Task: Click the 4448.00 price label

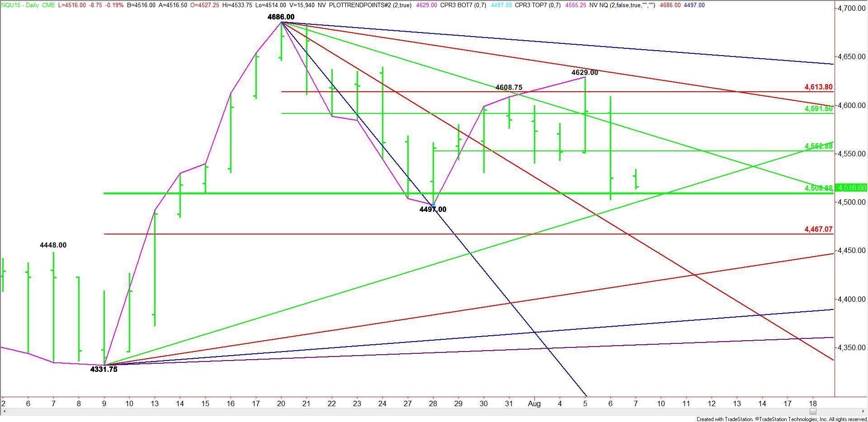Action: 53,245
